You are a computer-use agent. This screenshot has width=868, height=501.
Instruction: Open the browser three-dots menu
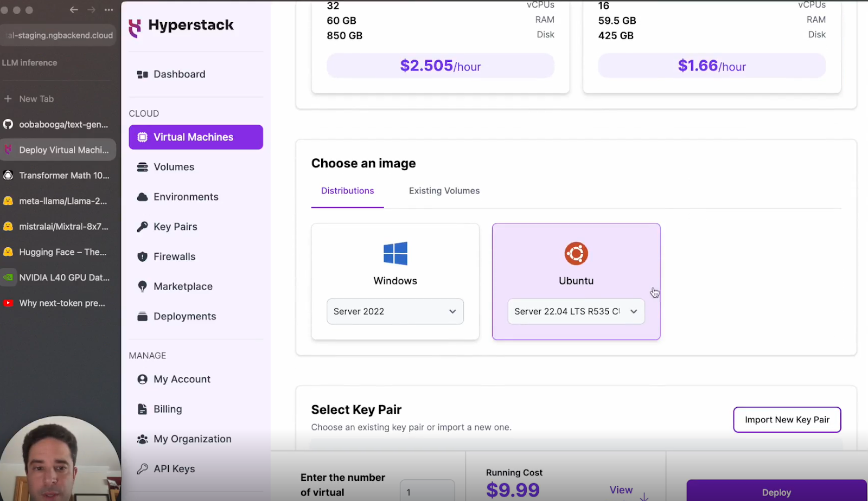(108, 10)
